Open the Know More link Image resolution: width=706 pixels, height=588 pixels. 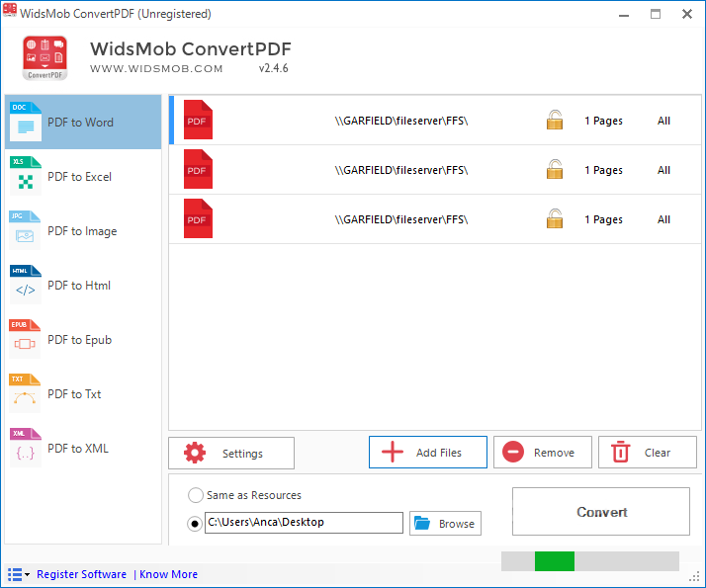coord(168,574)
